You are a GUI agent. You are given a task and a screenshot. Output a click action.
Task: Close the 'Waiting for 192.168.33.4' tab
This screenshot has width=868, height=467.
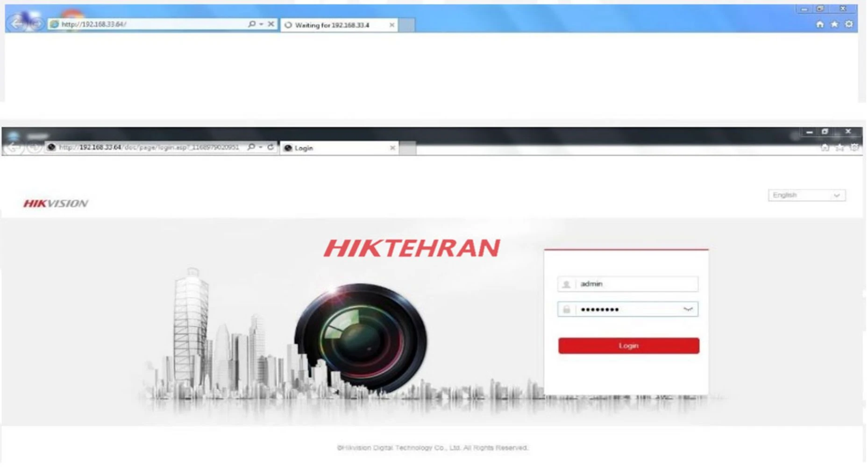391,25
